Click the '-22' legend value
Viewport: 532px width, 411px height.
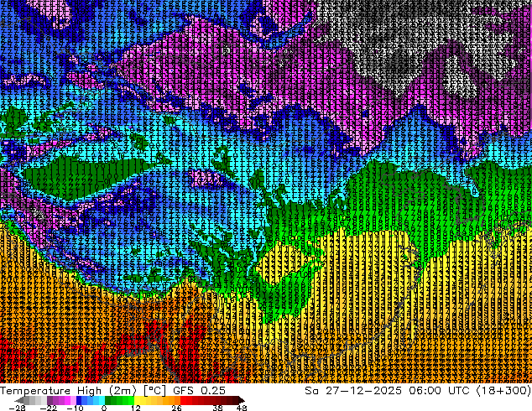(x=49, y=408)
